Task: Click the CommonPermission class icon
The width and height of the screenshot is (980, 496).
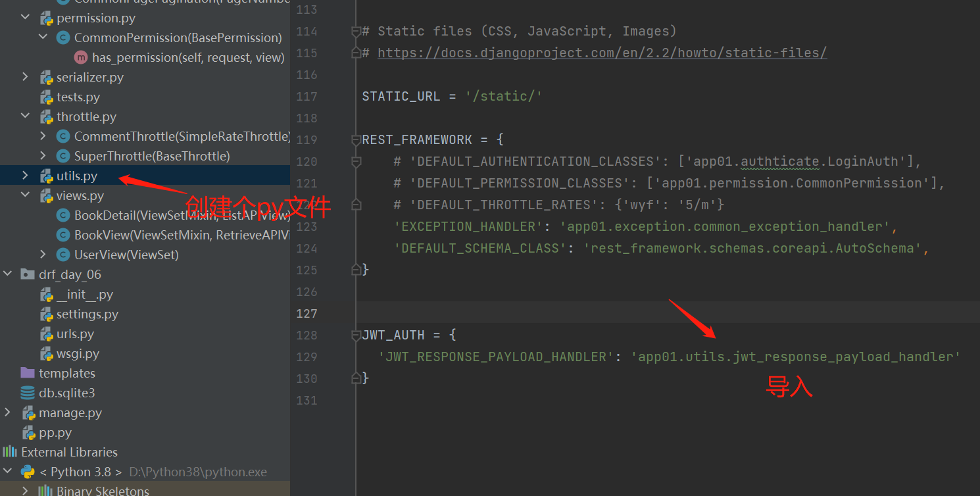Action: pos(63,37)
